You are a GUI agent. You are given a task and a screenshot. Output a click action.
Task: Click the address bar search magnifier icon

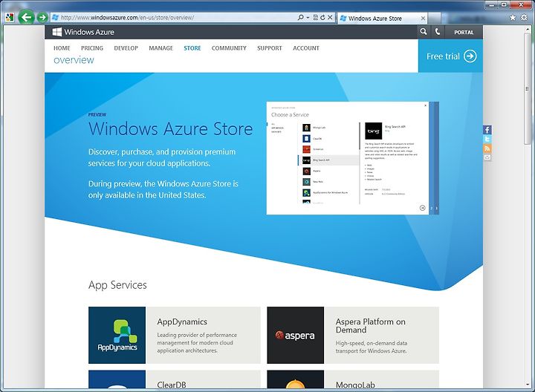pos(300,17)
